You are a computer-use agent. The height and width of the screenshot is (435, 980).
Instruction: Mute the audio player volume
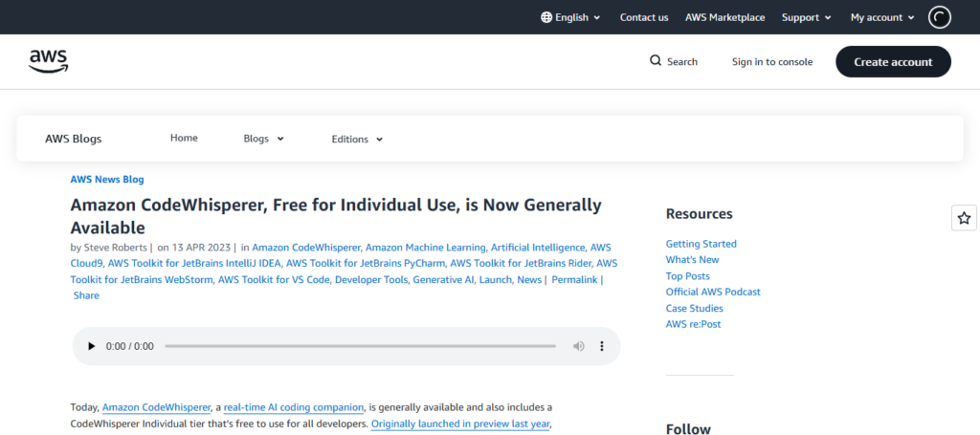pos(579,346)
